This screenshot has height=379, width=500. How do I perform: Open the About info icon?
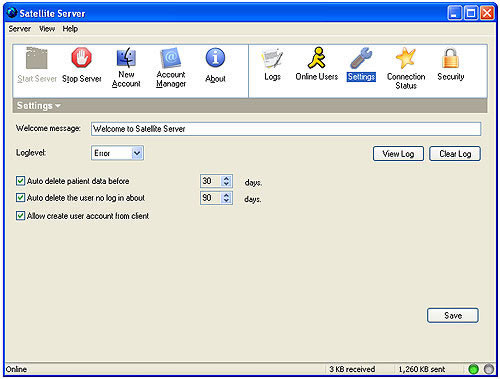pyautogui.click(x=215, y=58)
